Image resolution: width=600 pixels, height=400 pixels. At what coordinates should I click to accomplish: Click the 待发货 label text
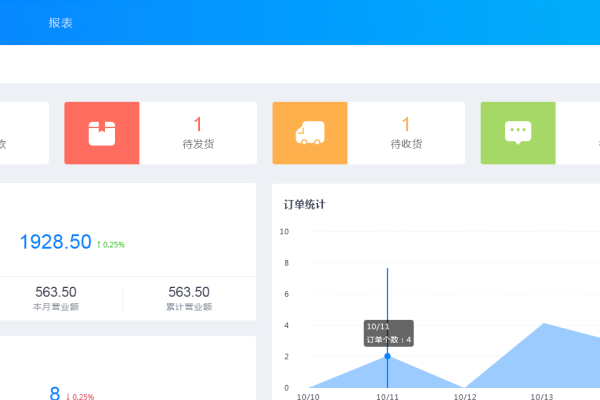[198, 144]
